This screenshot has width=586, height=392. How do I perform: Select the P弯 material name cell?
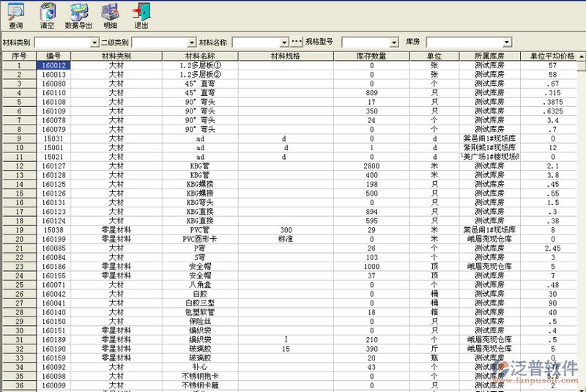click(200, 248)
